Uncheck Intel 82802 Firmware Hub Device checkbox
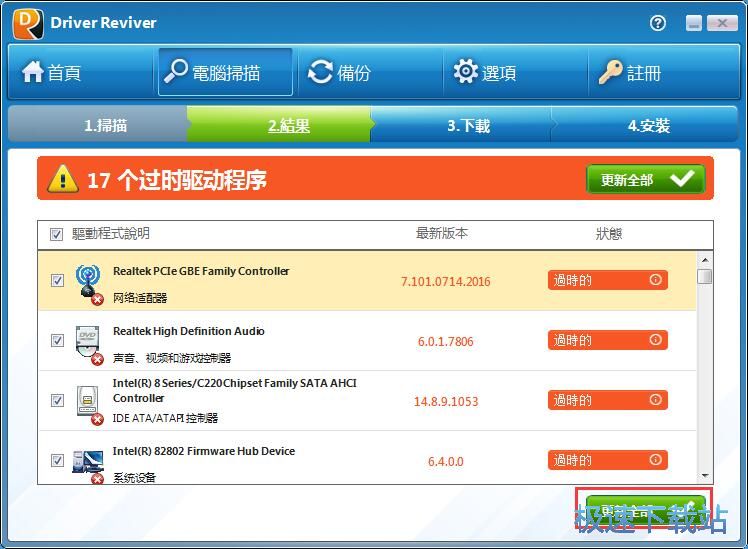 tap(57, 460)
